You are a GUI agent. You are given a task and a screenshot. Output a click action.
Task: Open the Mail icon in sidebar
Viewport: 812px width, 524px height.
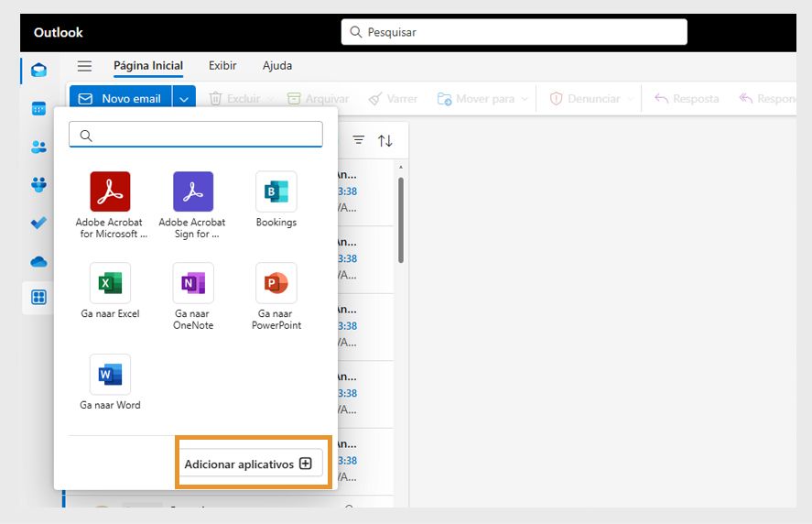click(38, 70)
